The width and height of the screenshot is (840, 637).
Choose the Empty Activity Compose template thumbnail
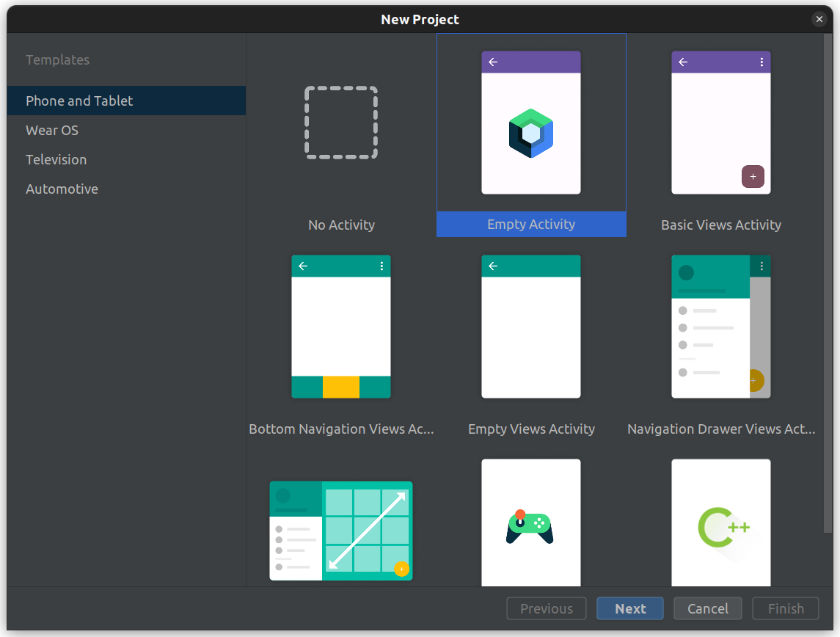(531, 123)
